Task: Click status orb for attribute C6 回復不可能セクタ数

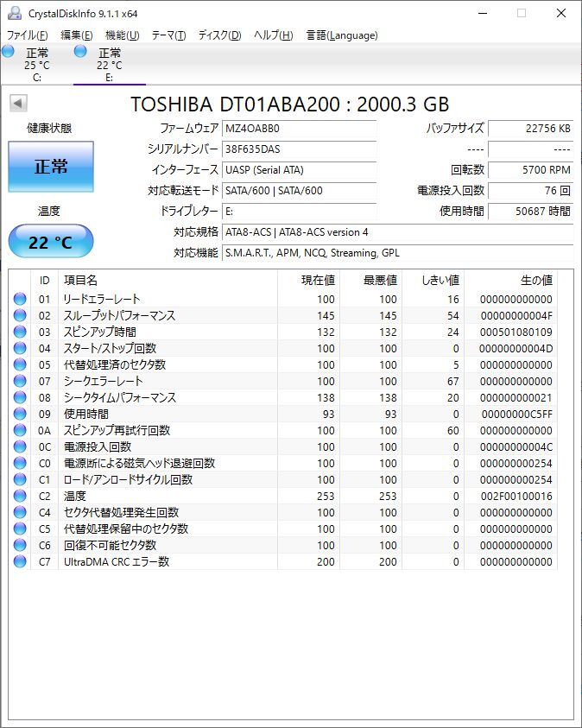Action: pyautogui.click(x=20, y=545)
